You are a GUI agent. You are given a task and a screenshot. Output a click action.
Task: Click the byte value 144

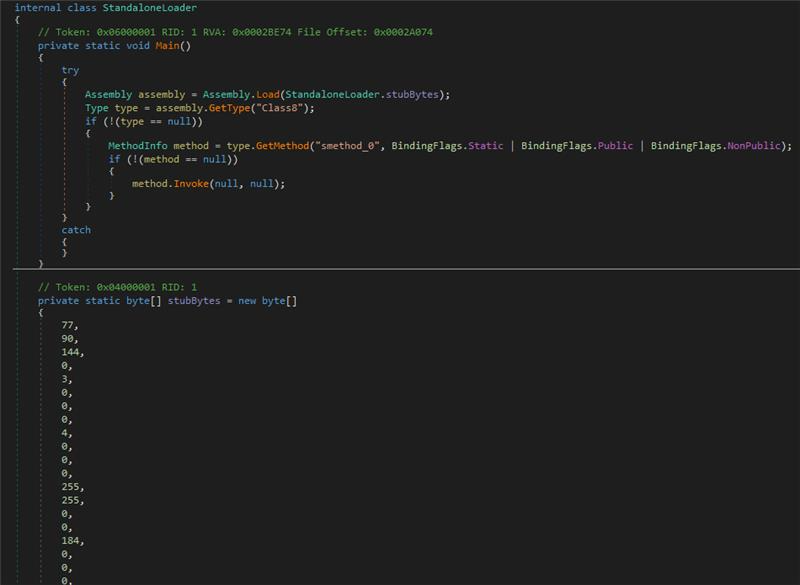point(70,352)
